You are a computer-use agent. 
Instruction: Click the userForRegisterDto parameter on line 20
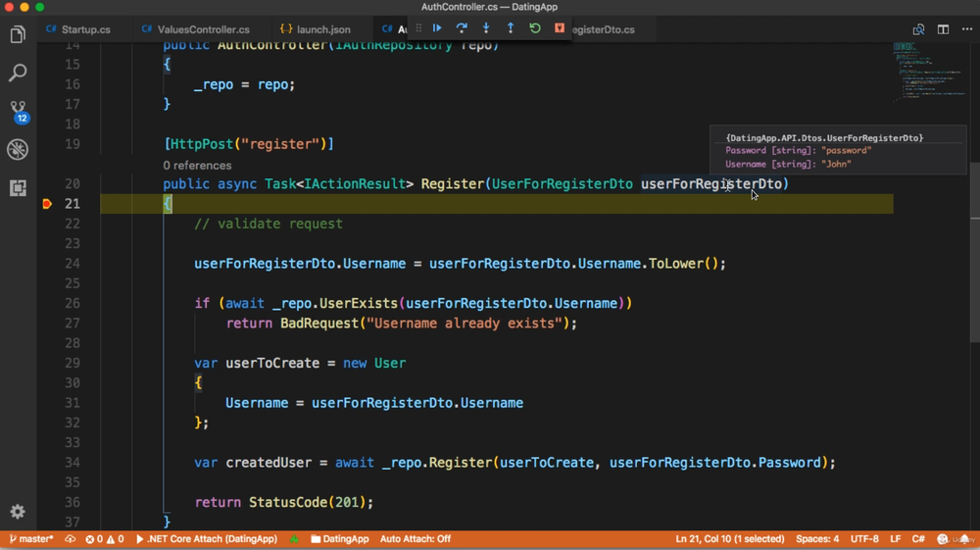[711, 183]
